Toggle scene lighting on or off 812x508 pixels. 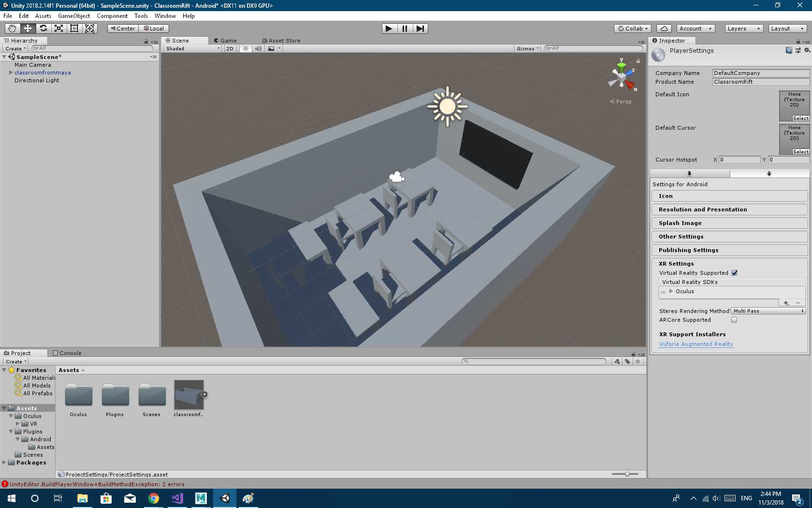pos(246,48)
